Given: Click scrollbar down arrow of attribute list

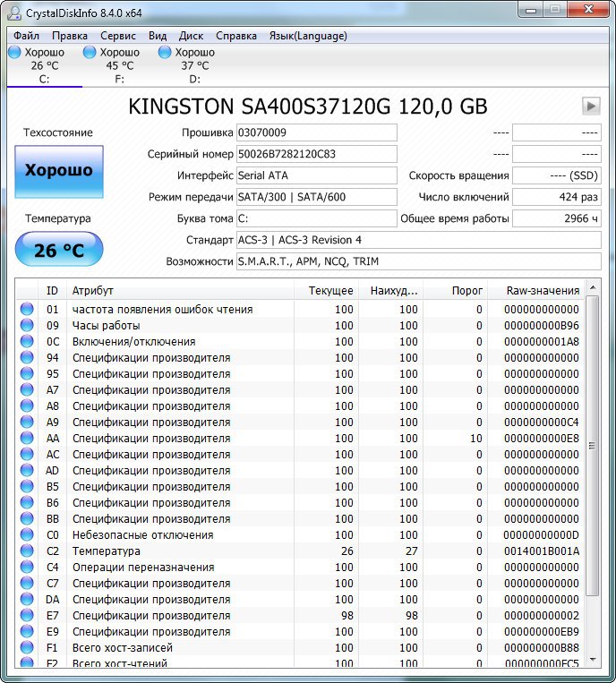Looking at the screenshot, I should [x=593, y=660].
